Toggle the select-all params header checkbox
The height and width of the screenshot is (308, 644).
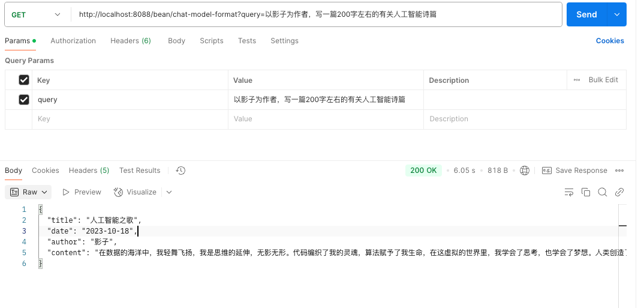[x=24, y=80]
